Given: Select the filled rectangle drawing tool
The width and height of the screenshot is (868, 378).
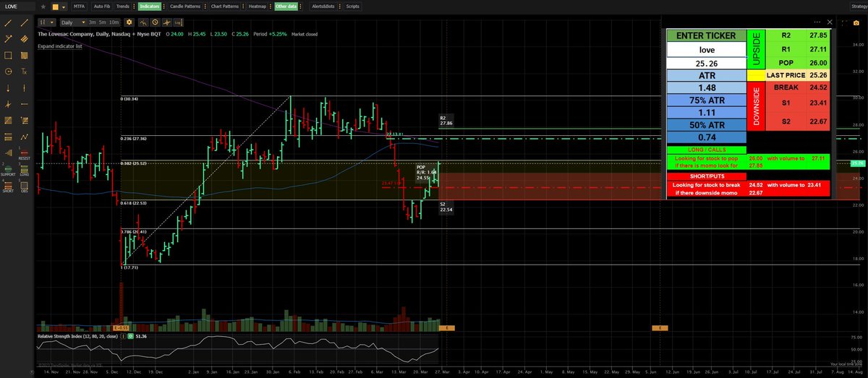Looking at the screenshot, I should 24,55.
